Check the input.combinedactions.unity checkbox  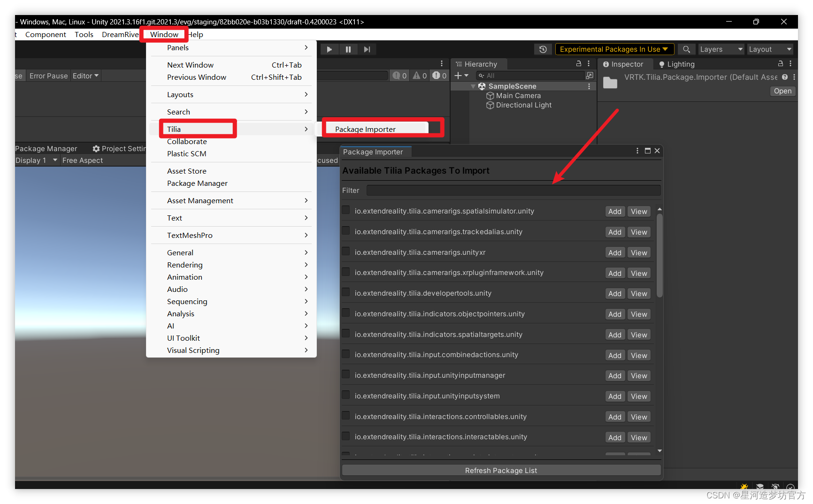pyautogui.click(x=346, y=353)
